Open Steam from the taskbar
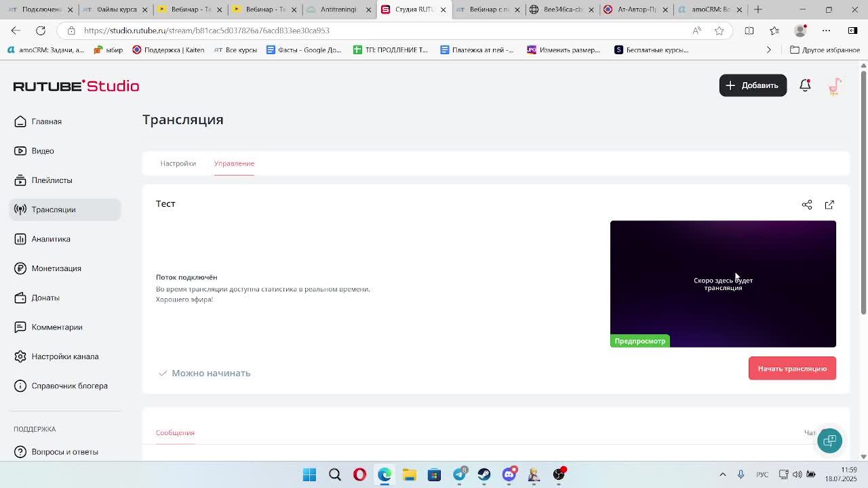 (x=484, y=474)
